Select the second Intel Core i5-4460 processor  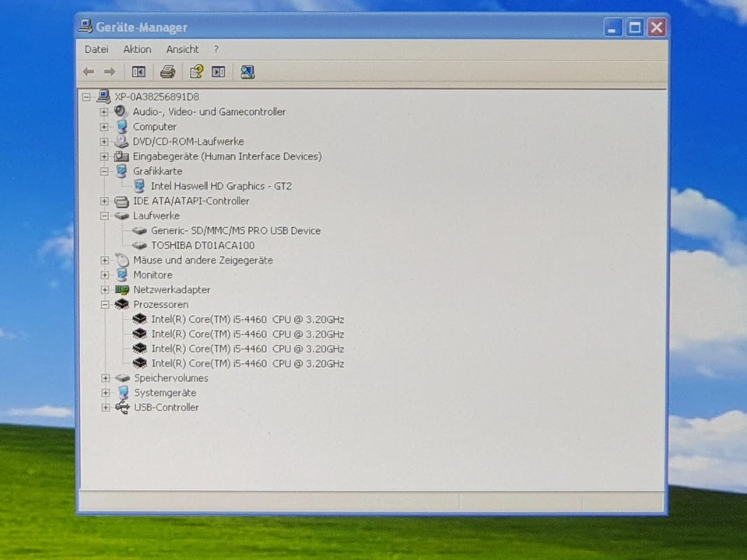tap(247, 334)
